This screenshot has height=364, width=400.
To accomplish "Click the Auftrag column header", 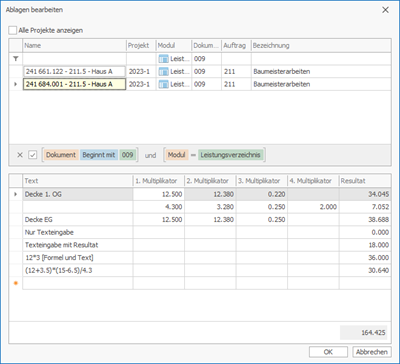I will pyautogui.click(x=236, y=46).
